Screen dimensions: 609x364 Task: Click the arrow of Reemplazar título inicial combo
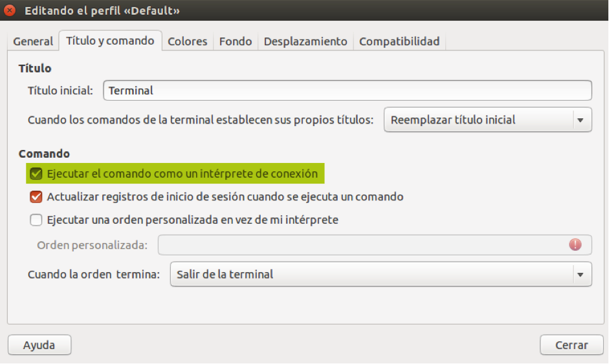pos(581,120)
